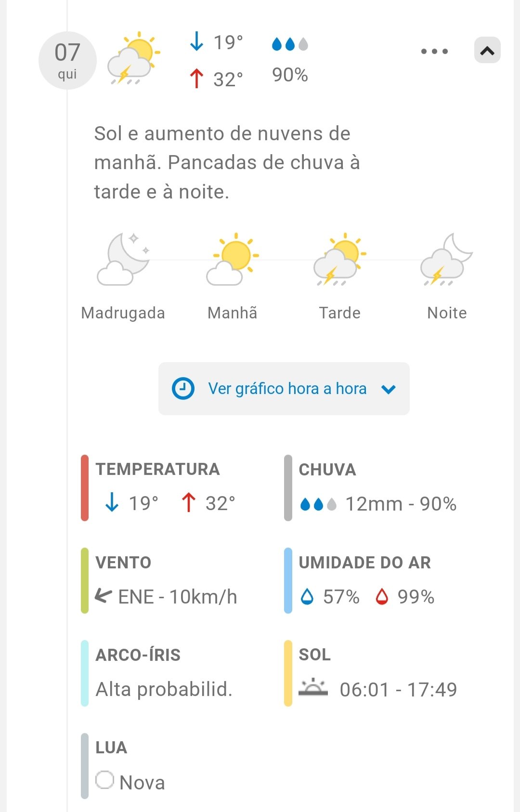
Task: Select the Manhã sun and cloud icon
Action: [233, 259]
